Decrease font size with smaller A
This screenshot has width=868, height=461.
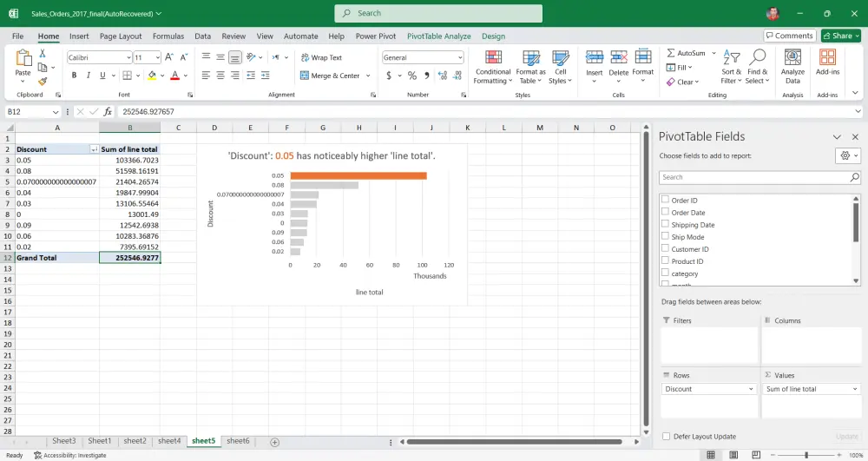[184, 57]
